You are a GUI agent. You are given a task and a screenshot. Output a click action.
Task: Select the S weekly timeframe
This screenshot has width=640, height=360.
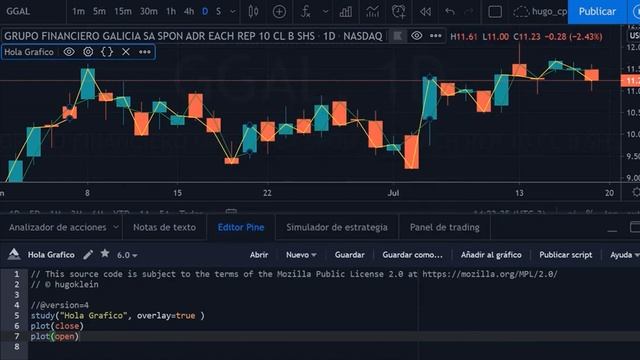(x=219, y=11)
